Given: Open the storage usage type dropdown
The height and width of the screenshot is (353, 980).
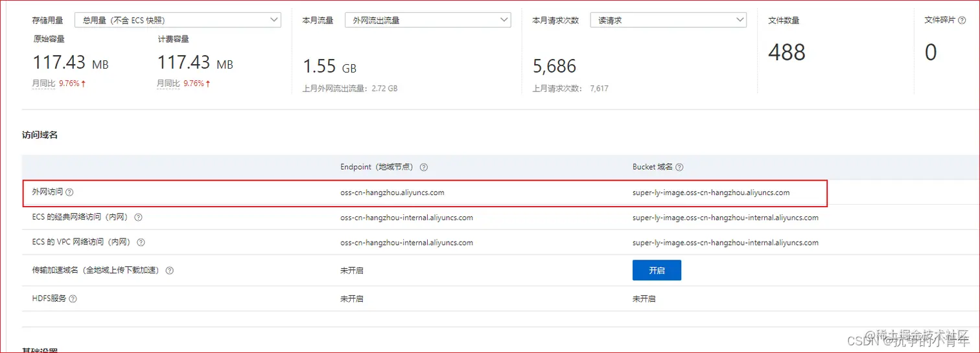Looking at the screenshot, I should pyautogui.click(x=178, y=20).
